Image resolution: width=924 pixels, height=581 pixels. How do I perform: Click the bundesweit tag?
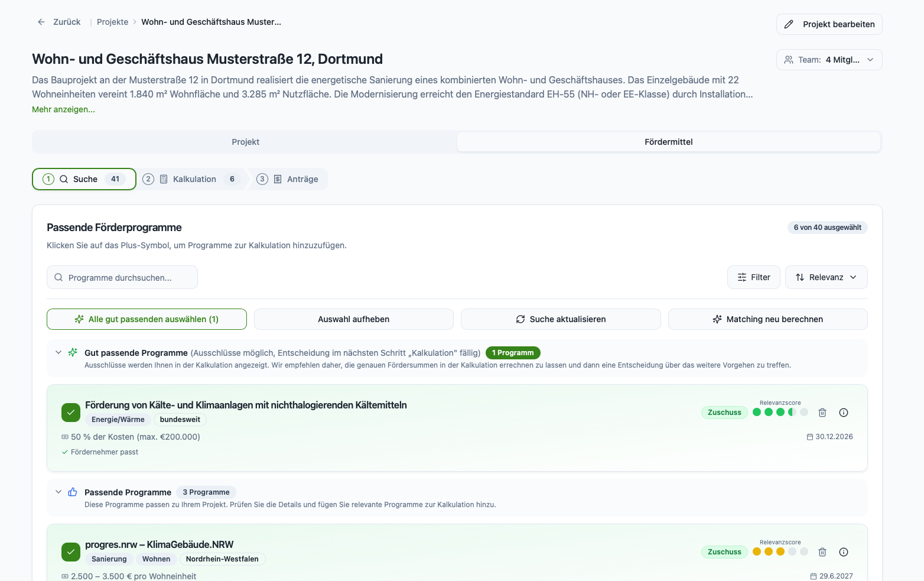tap(180, 420)
